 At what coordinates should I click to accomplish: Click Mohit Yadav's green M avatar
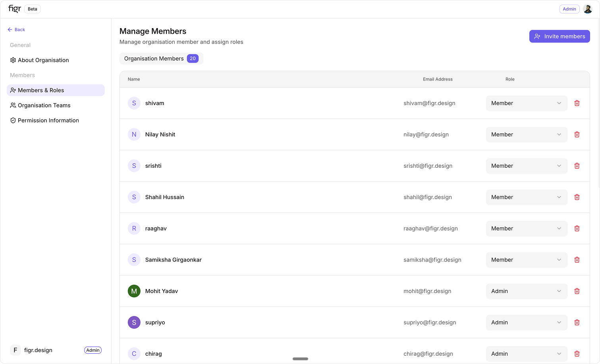point(134,291)
